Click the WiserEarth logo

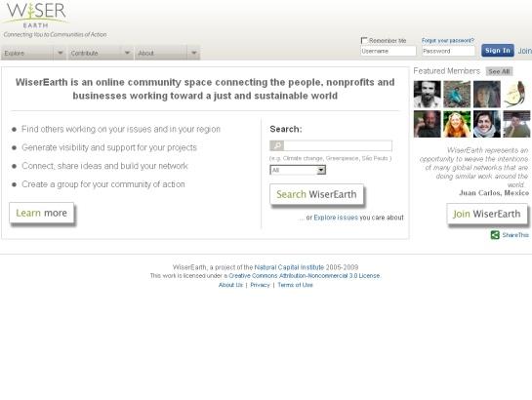click(x=35, y=15)
